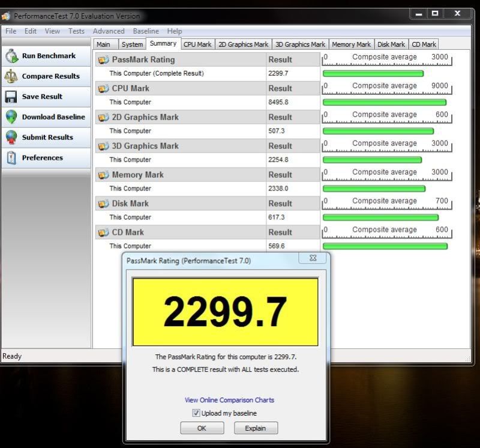Click the Ready status bar text

pos(12,356)
